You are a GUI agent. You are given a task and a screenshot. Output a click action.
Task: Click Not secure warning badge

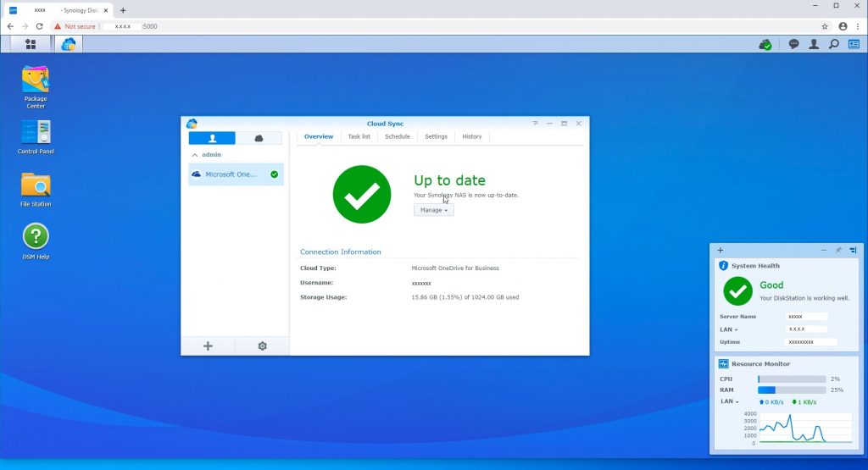pyautogui.click(x=75, y=26)
